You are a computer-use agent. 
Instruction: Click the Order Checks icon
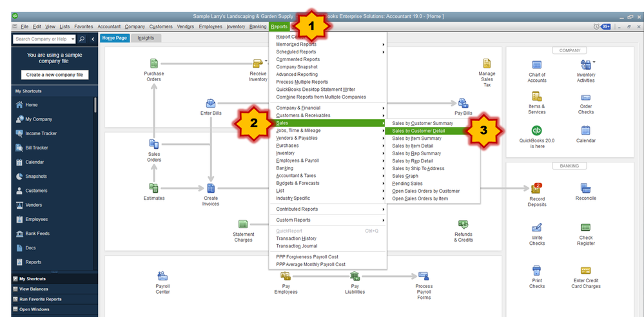(586, 98)
